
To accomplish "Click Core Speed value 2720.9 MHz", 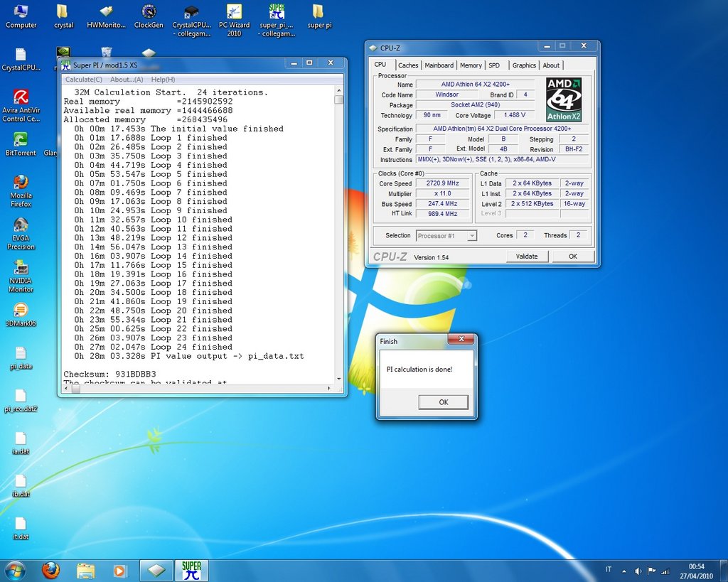I will pyautogui.click(x=442, y=183).
